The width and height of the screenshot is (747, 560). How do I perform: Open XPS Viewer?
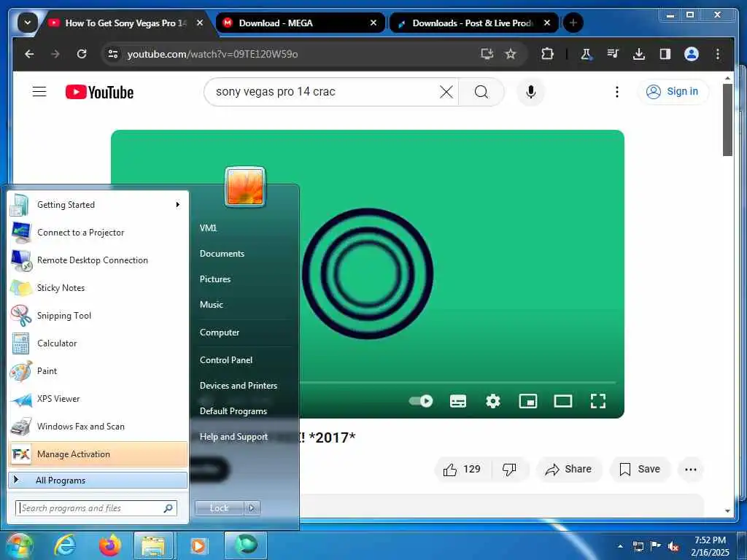98,399
